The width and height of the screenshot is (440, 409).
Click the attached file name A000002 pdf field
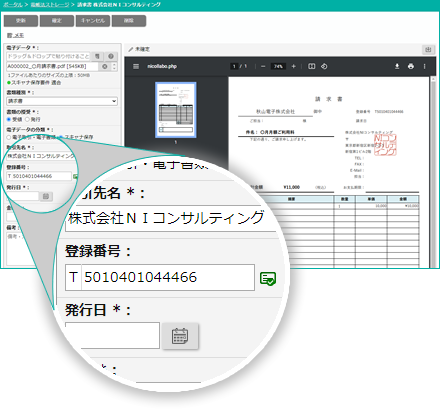pos(52,66)
